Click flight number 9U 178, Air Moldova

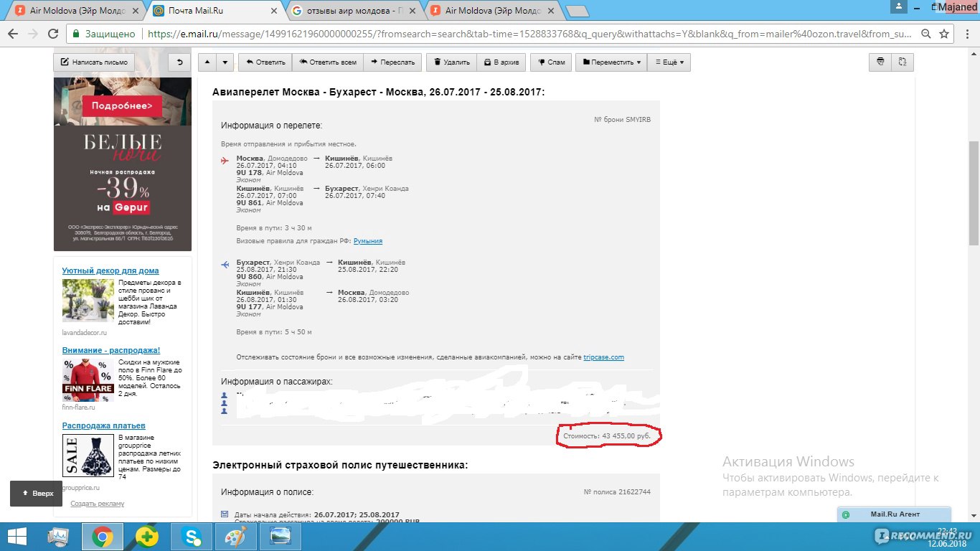270,173
